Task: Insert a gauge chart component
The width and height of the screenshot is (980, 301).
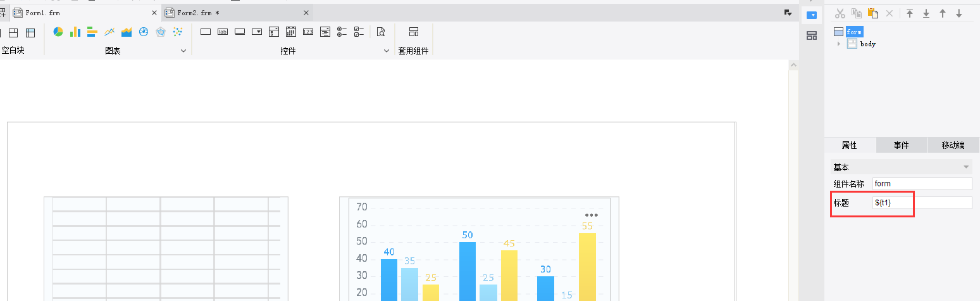Action: coord(144,32)
